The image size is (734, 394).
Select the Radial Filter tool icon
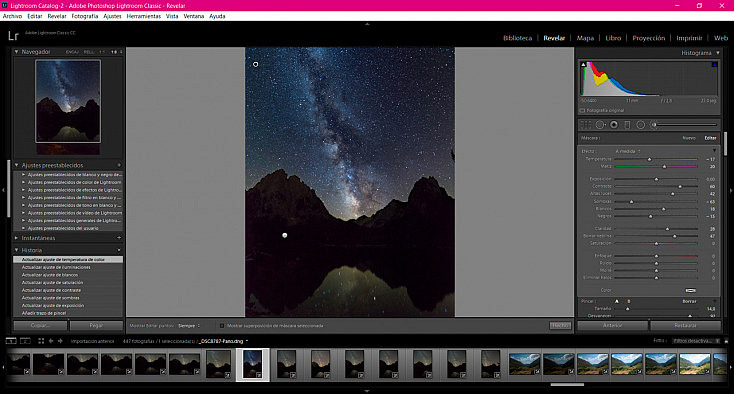(x=640, y=125)
